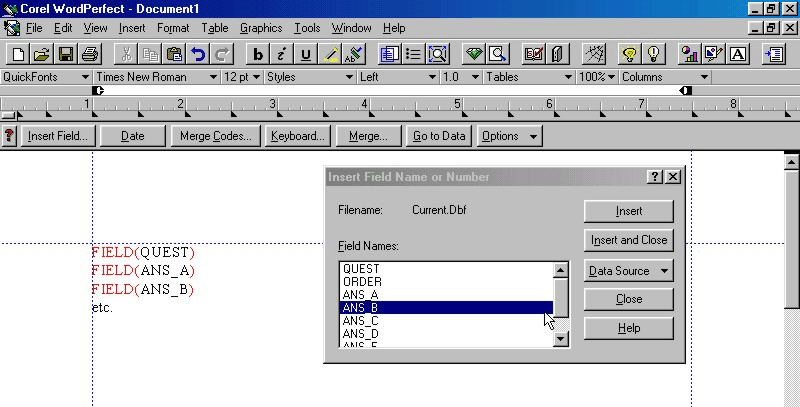This screenshot has height=407, width=800.
Task: Click the Field Names list scroll down arrow
Action: (x=561, y=338)
